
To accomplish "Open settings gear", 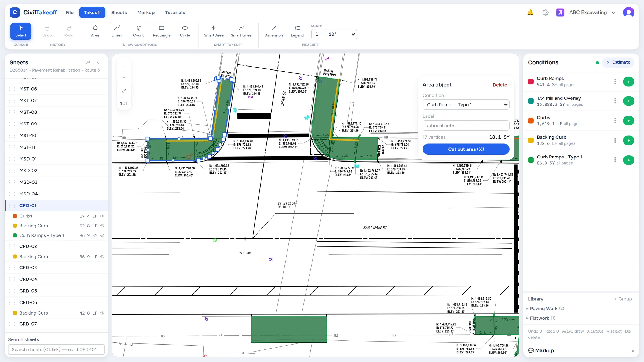I will pyautogui.click(x=546, y=12).
